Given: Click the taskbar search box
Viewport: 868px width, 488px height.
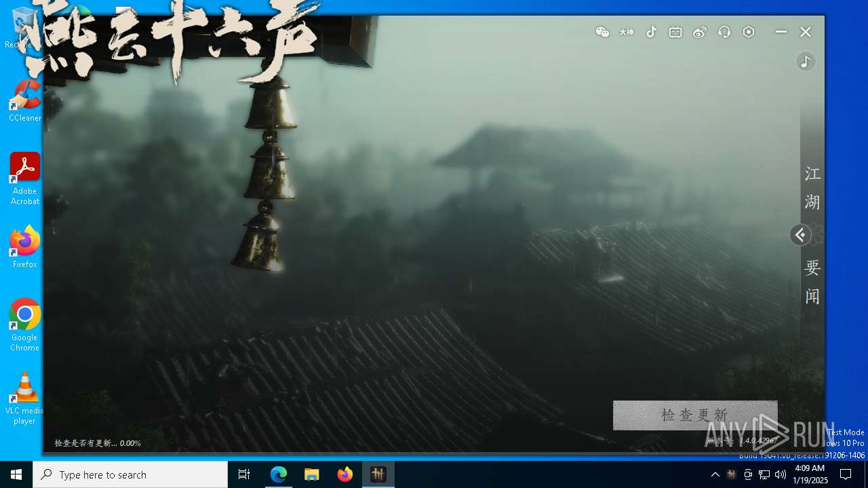Looking at the screenshot, I should click(130, 474).
